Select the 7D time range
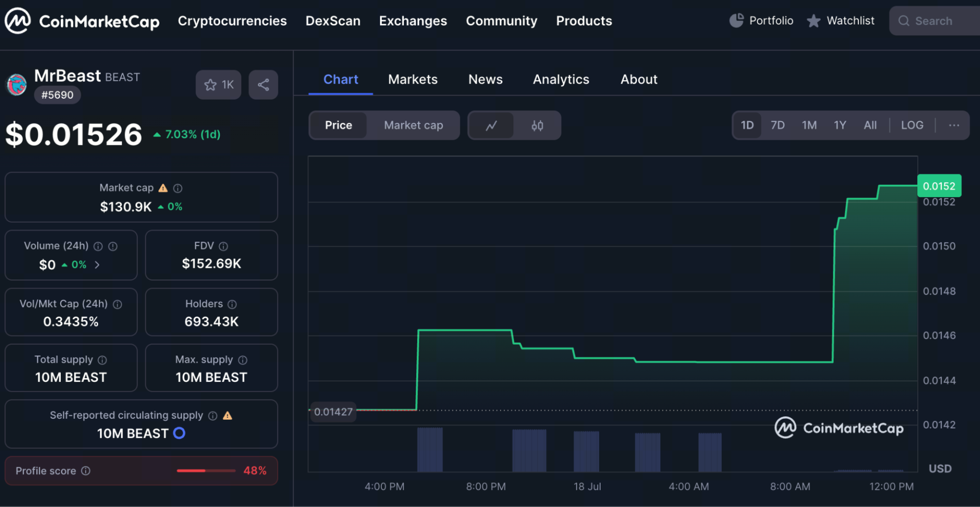The height and width of the screenshot is (507, 980). coord(778,126)
